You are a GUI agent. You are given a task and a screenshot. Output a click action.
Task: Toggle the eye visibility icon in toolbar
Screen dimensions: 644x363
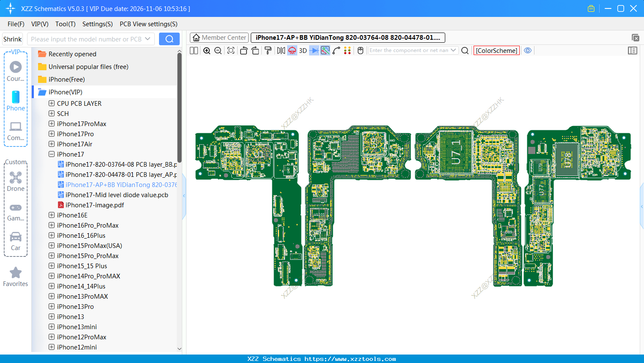click(528, 50)
